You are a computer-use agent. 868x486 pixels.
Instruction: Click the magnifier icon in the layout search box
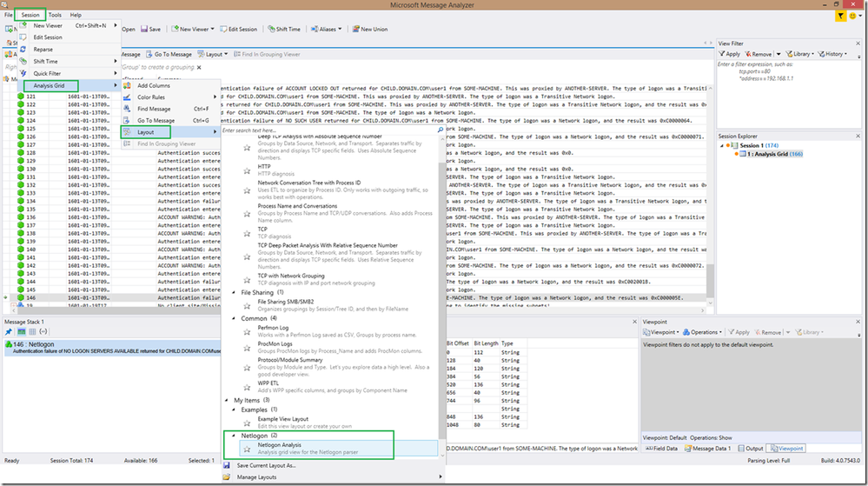[441, 130]
